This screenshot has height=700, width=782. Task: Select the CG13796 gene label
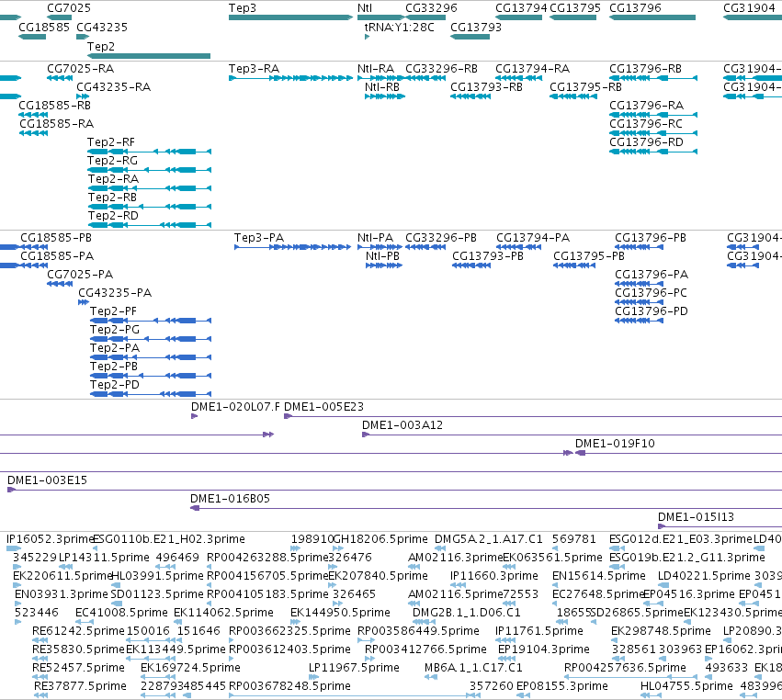click(635, 8)
